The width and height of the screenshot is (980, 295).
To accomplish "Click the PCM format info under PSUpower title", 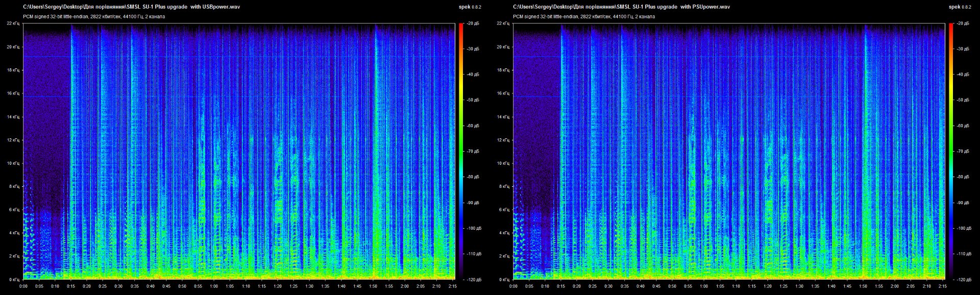I will coord(584,17).
